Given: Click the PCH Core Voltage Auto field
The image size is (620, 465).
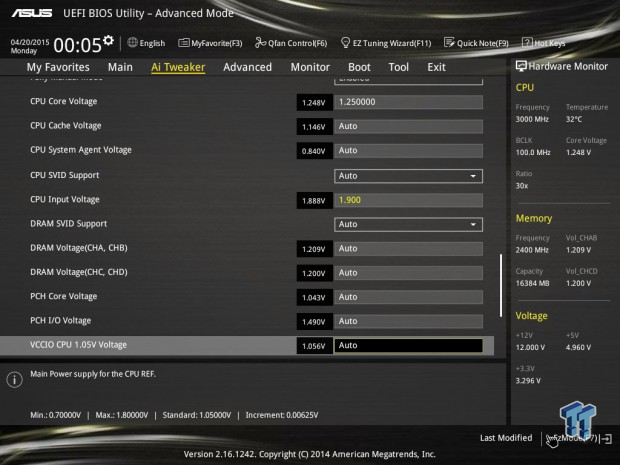Looking at the screenshot, I should pos(408,297).
